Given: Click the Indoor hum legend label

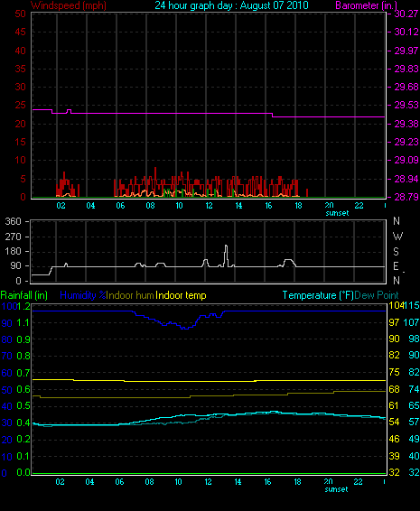Looking at the screenshot, I should [x=130, y=295].
